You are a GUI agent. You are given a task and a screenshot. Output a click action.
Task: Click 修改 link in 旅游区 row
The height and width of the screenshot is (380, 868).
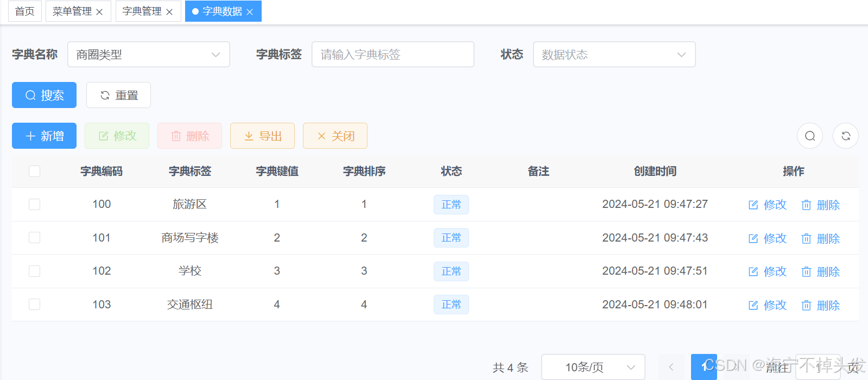point(768,205)
